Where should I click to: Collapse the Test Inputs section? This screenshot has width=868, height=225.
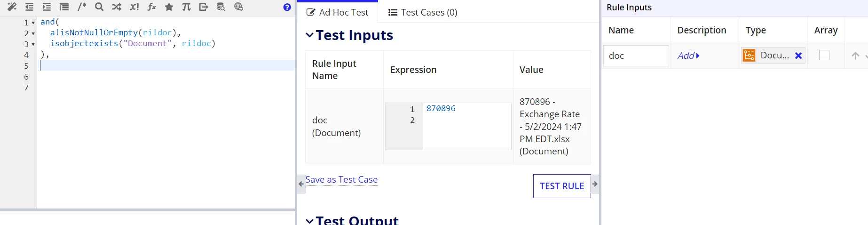[x=309, y=35]
